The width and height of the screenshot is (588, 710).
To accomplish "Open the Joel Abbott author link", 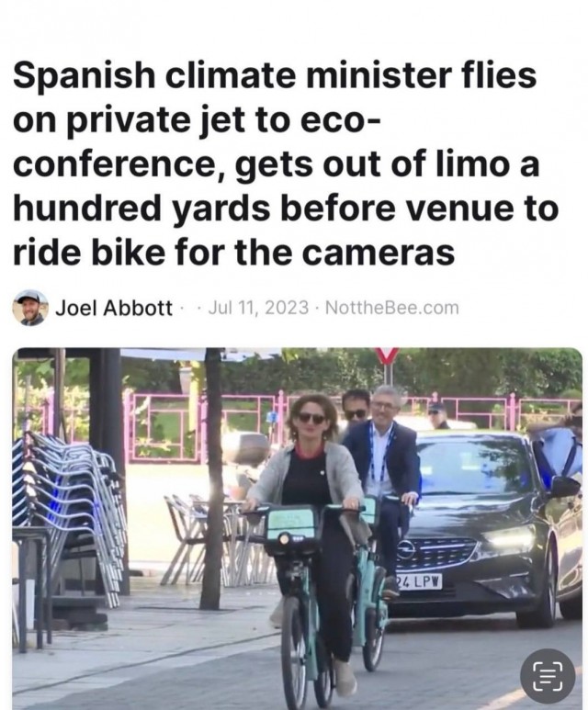I will point(114,309).
